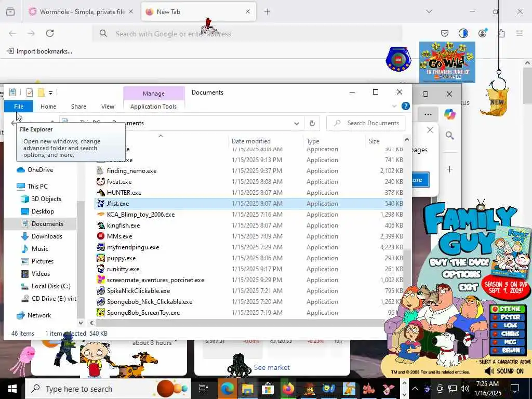The height and width of the screenshot is (399, 532).
Task: Expand the ribbon with the chevron
Action: pyautogui.click(x=394, y=106)
